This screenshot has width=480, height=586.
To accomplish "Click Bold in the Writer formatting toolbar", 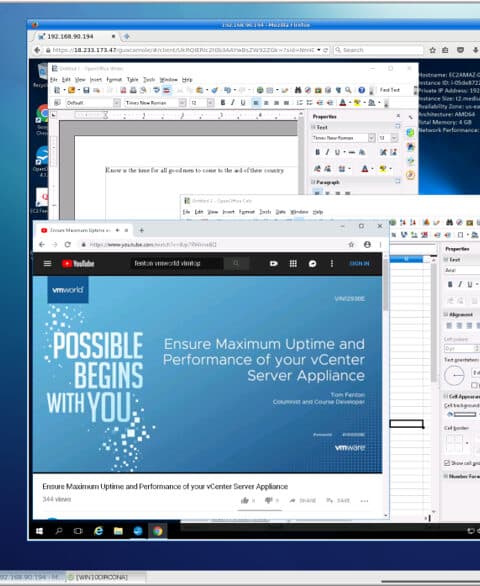I will (x=223, y=102).
